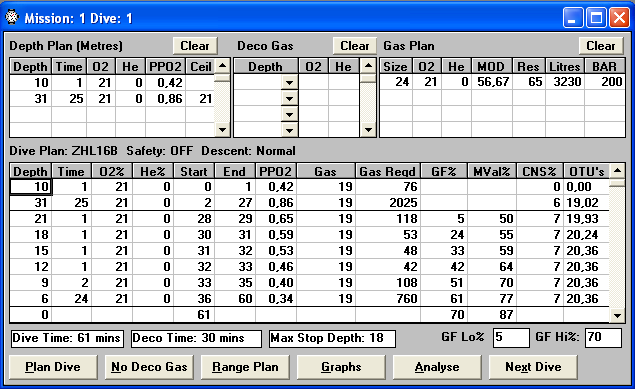
Task: Click GF% value 42 in results
Action: 444,267
